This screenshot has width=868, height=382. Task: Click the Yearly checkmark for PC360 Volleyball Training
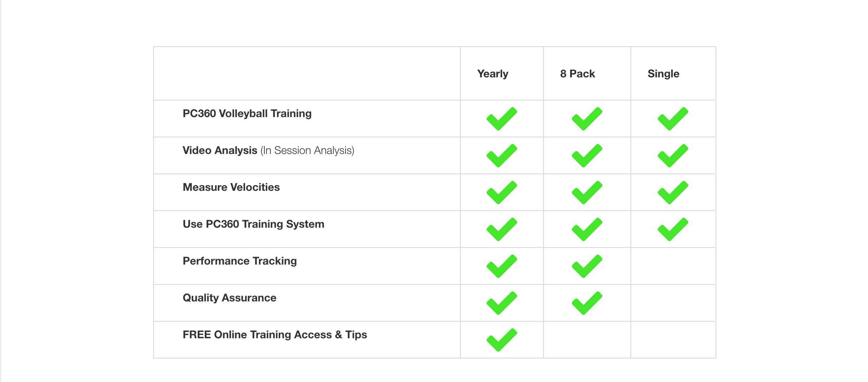pos(502,119)
